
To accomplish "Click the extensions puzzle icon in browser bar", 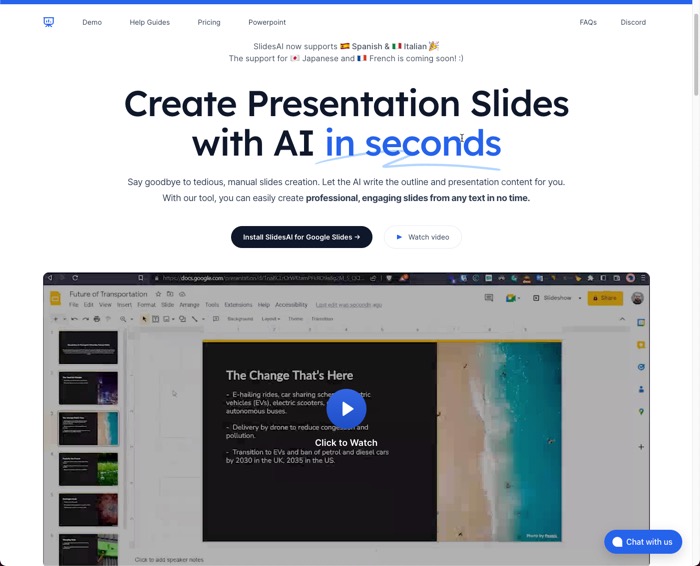I will coord(590,278).
